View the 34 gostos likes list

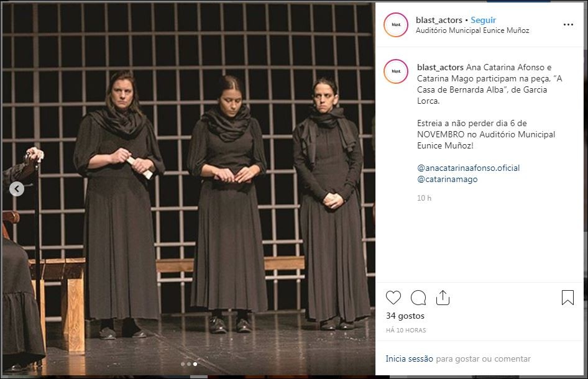pyautogui.click(x=405, y=316)
